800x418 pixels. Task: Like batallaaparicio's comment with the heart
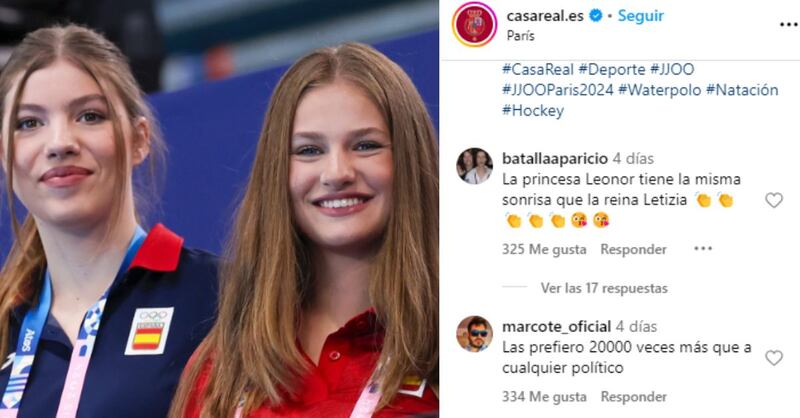tap(773, 200)
